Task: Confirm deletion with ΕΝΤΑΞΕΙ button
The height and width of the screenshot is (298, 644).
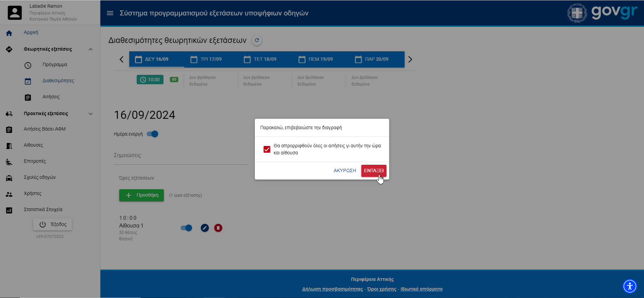Action: [373, 170]
